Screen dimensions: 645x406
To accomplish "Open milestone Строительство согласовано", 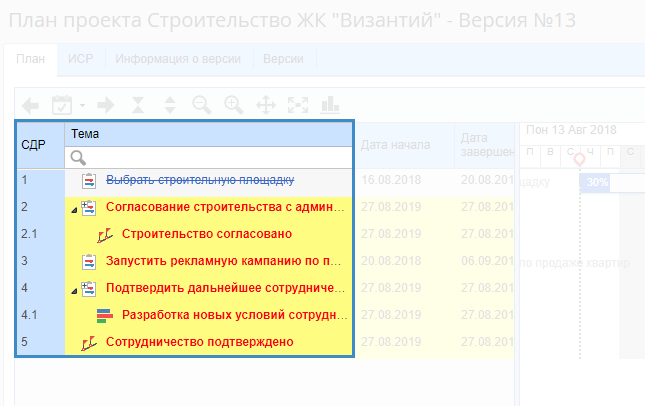I will [x=207, y=234].
